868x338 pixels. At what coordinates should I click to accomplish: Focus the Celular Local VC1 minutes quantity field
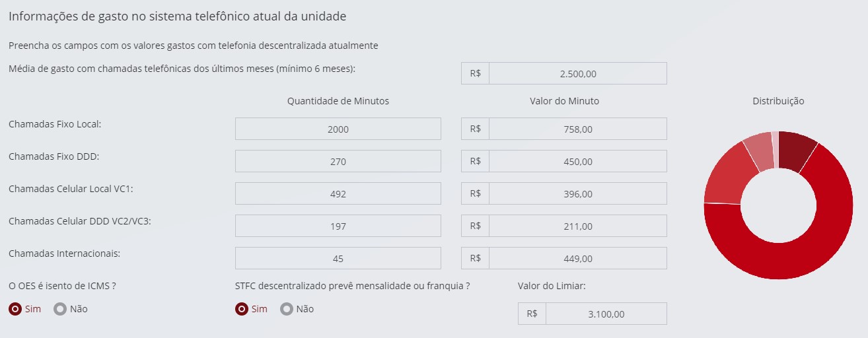[x=338, y=194]
